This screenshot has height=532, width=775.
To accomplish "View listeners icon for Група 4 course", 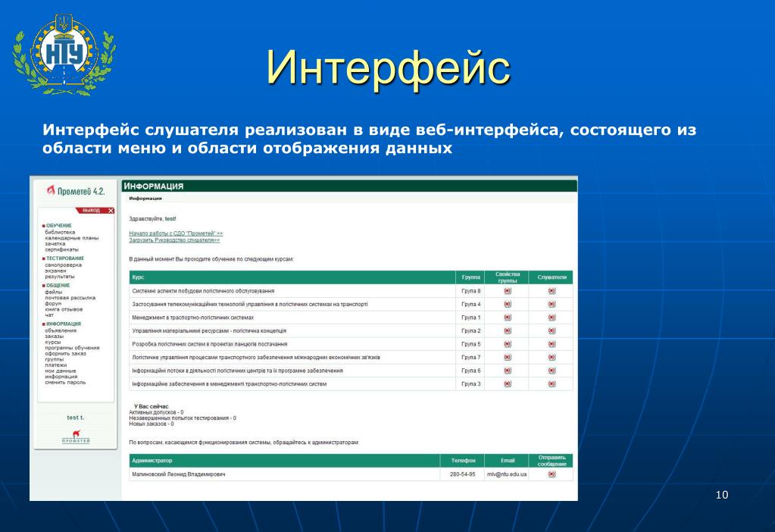I will click(552, 304).
